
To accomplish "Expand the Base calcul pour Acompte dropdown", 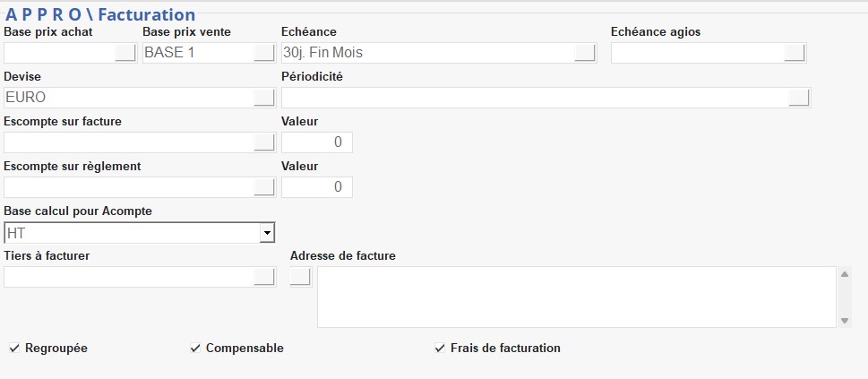I will pos(266,233).
